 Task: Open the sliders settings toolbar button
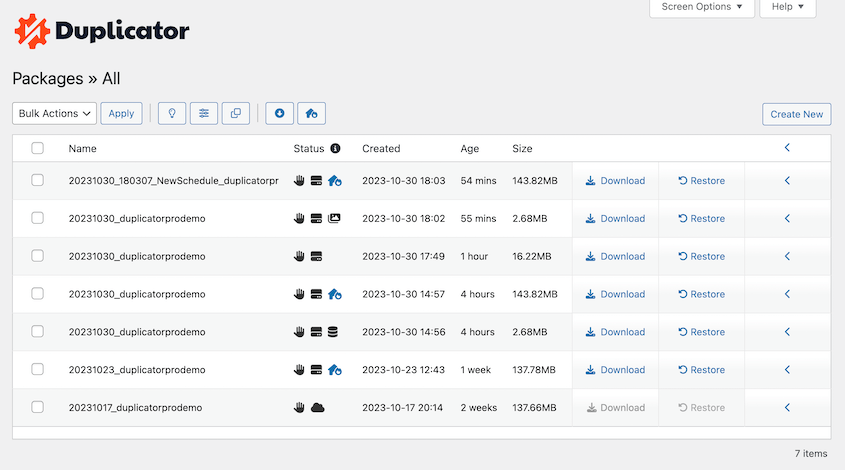point(204,113)
